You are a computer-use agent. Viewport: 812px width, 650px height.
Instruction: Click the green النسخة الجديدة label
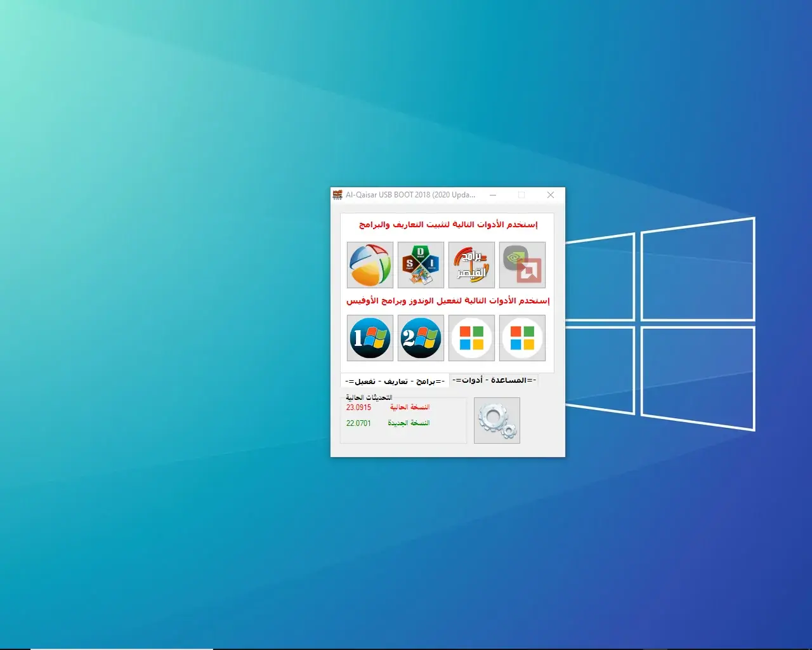[409, 423]
